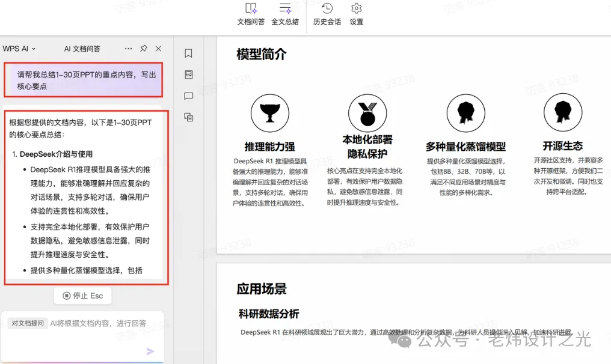Click the 推理能力强 heading
Screen dimensions: 611x364
tap(269, 147)
